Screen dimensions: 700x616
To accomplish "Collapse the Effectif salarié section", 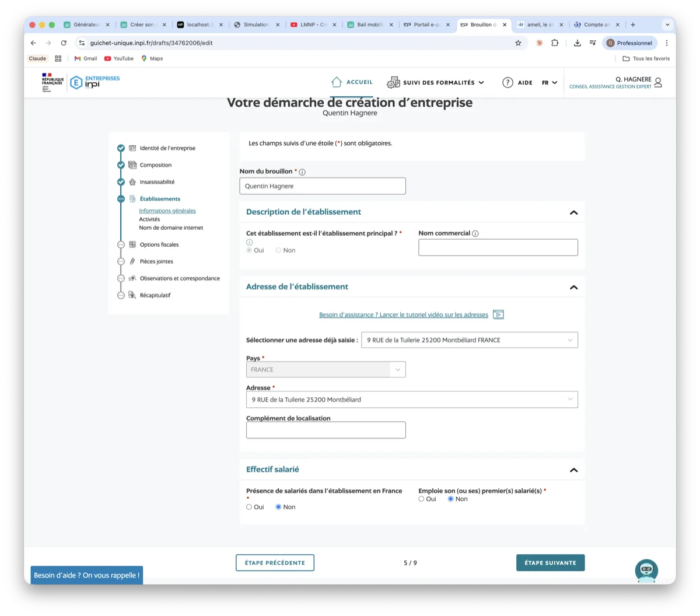I will 573,470.
